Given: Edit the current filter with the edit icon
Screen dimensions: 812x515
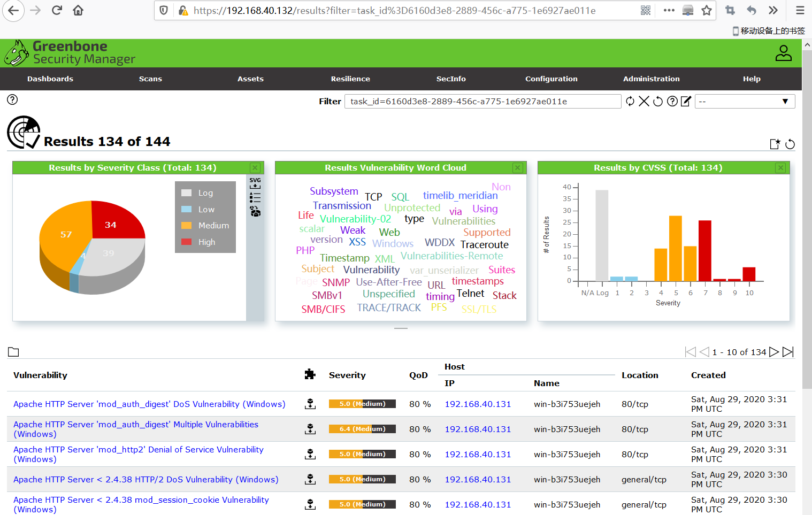Looking at the screenshot, I should click(x=686, y=101).
